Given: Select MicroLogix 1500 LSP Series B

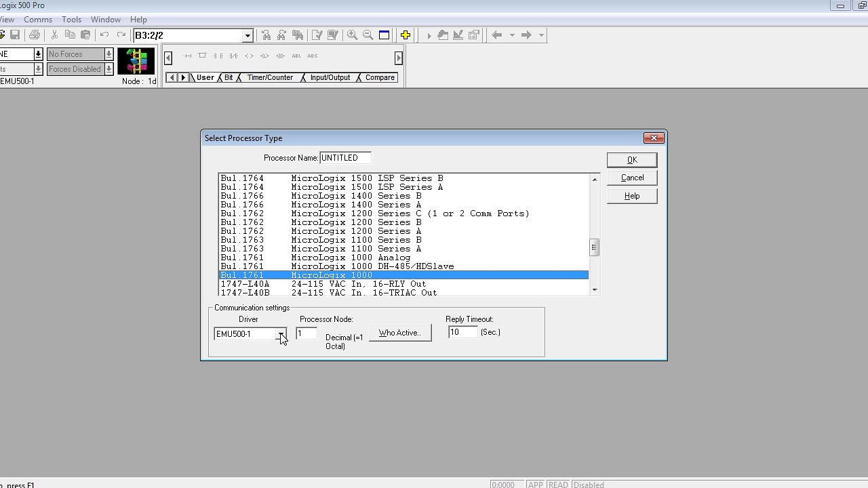Looking at the screenshot, I should (x=403, y=178).
